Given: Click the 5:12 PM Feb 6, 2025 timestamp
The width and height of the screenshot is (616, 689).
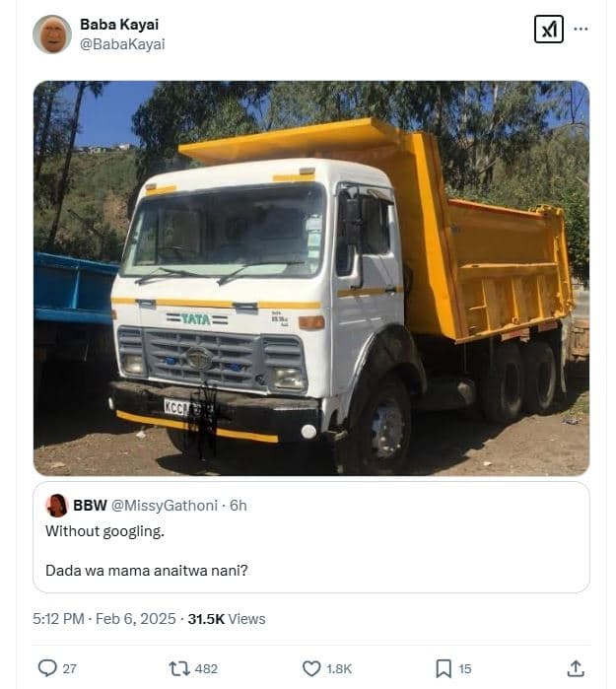Looking at the screenshot, I should pyautogui.click(x=103, y=619).
